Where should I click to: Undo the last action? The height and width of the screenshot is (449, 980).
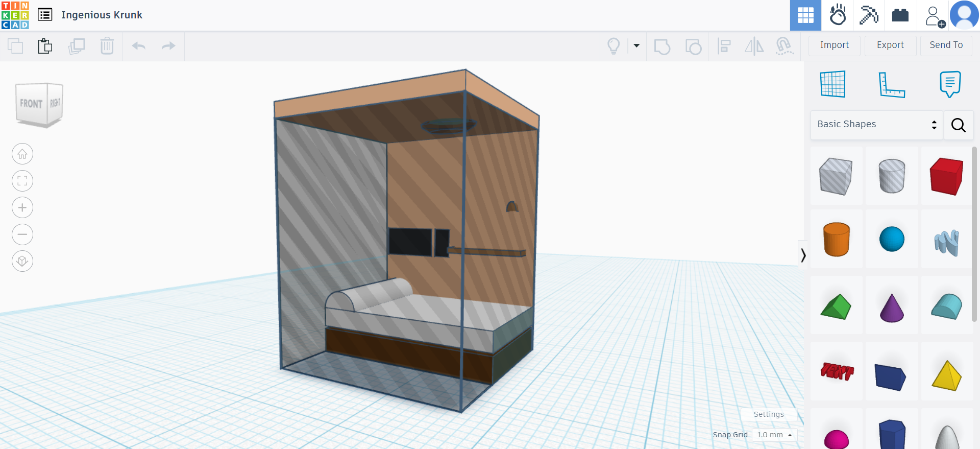click(x=139, y=46)
